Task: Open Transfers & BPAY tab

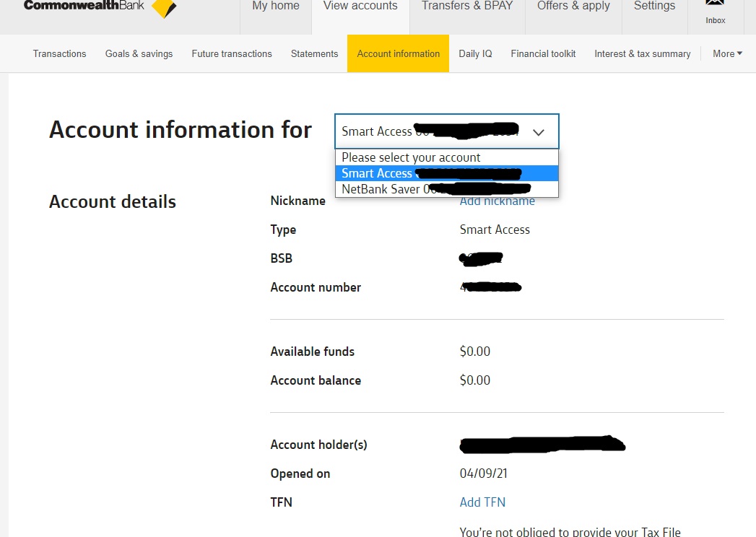Action: (x=467, y=6)
